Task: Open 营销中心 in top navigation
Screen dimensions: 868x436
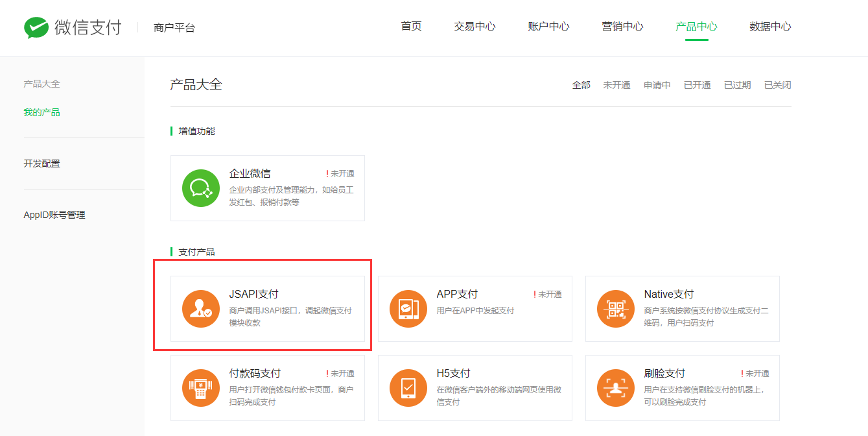Action: click(x=622, y=27)
